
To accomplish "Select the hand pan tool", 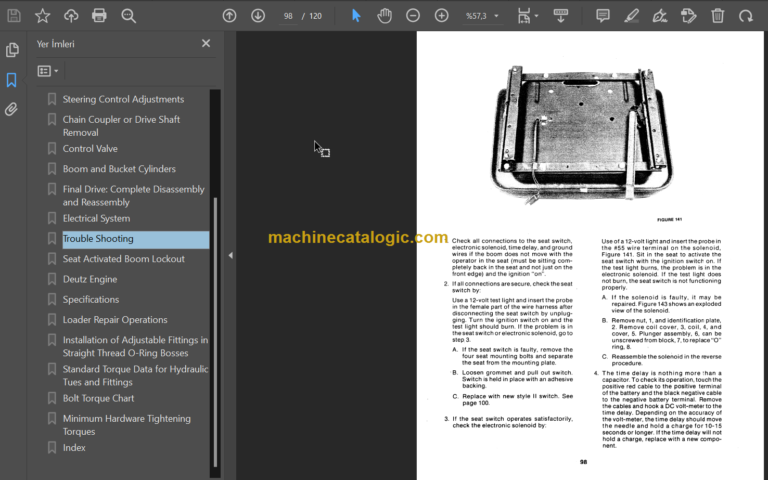I will click(x=385, y=15).
